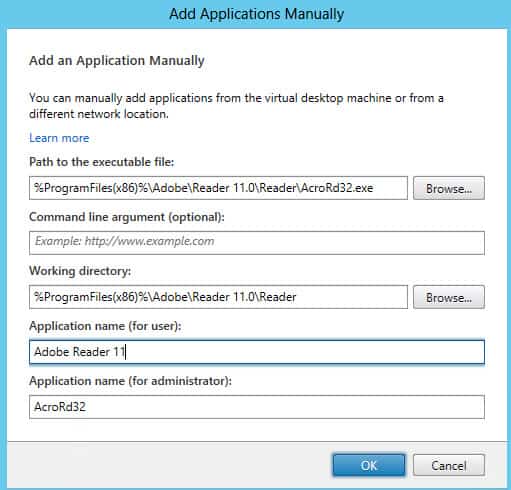Click the gray footer area left of OK
Viewport: 511px width, 490px height.
pyautogui.click(x=167, y=465)
